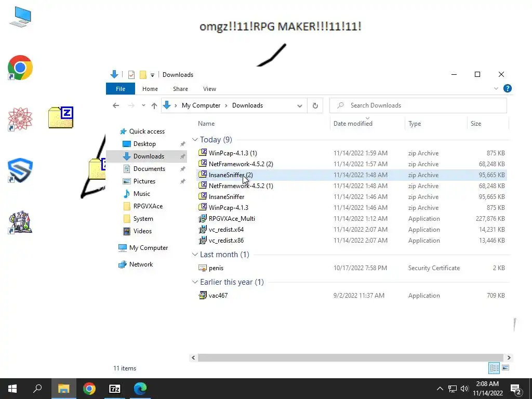
Task: Open the red star-pattern desktop shortcut
Action: tap(20, 119)
